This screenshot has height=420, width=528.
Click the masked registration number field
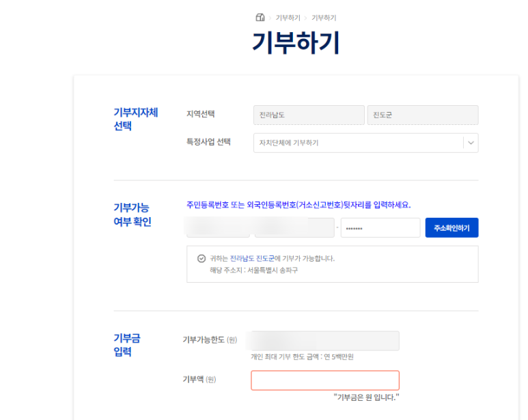380,228
